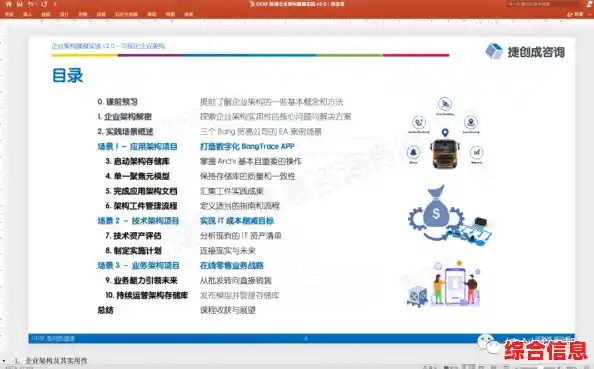
Task: Click the 总结 entry
Action: coord(105,310)
